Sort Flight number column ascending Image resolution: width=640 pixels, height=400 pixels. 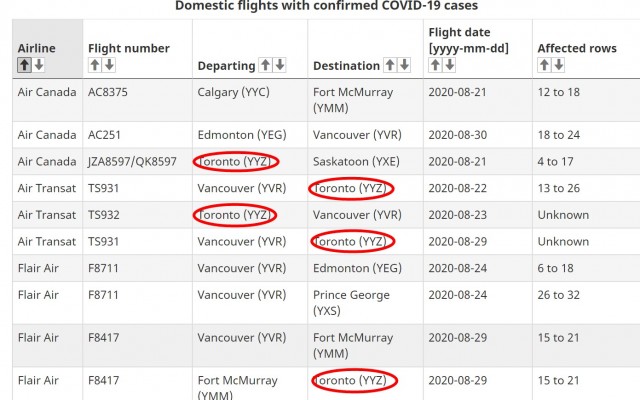95,65
